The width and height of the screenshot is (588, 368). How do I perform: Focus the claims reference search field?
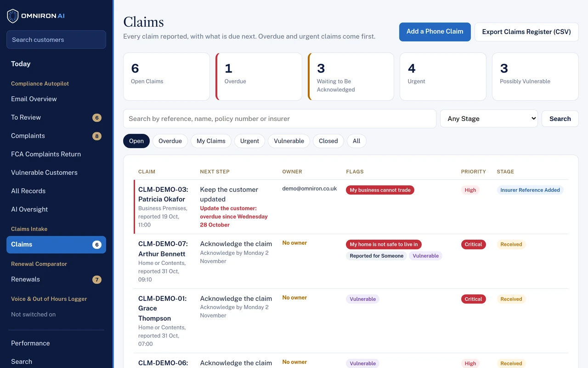click(279, 119)
